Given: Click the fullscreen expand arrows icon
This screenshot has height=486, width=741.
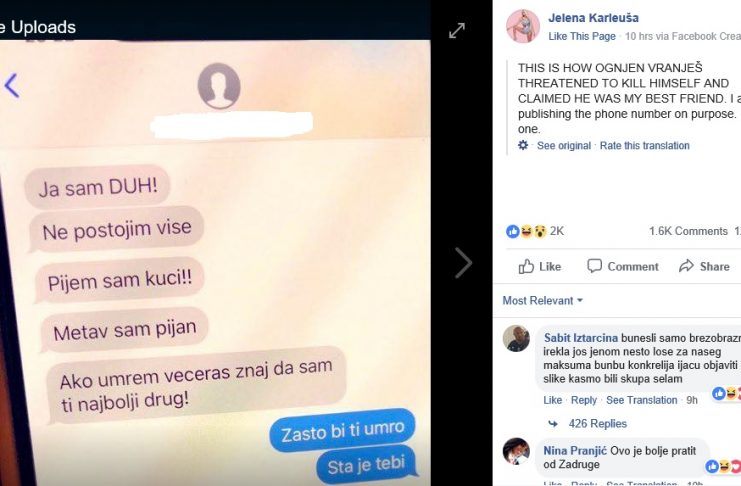Looking at the screenshot, I should pyautogui.click(x=457, y=31).
